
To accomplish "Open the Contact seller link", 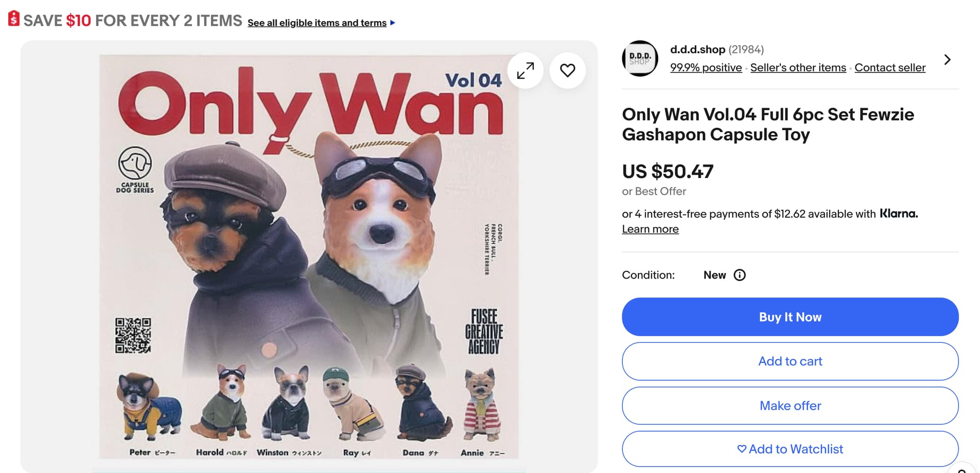I will click(890, 67).
